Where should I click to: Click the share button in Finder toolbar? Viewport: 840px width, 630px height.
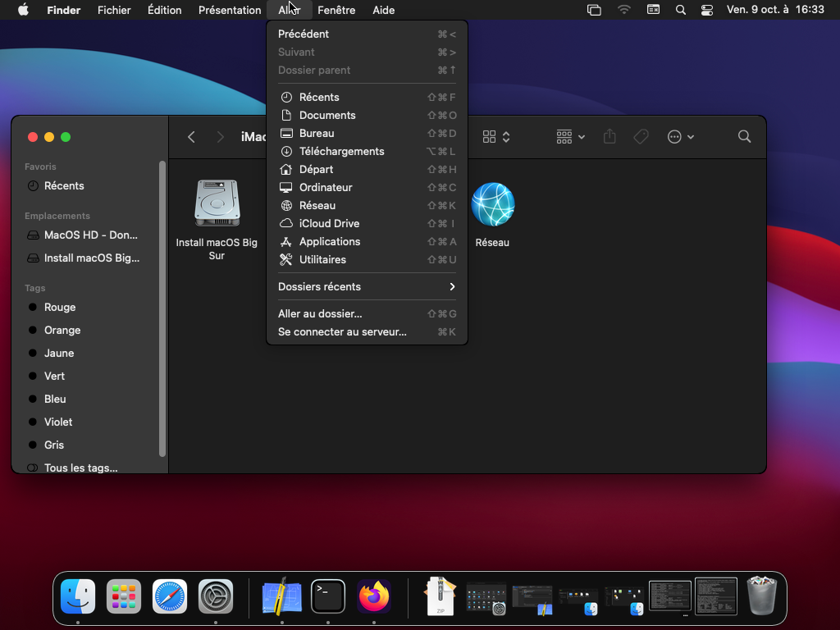tap(609, 137)
